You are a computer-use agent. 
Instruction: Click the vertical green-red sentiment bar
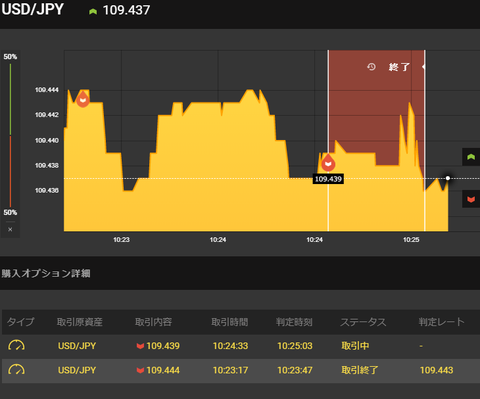tap(10, 135)
